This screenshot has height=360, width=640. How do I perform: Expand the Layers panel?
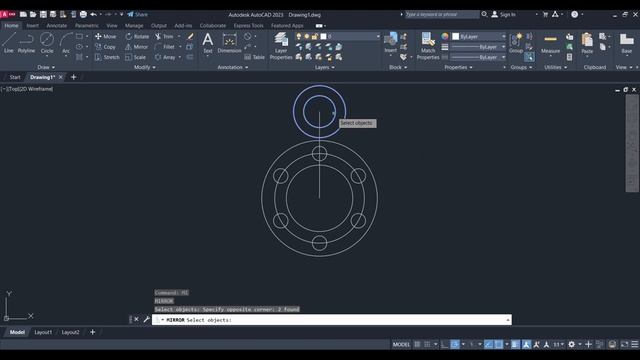pos(325,67)
